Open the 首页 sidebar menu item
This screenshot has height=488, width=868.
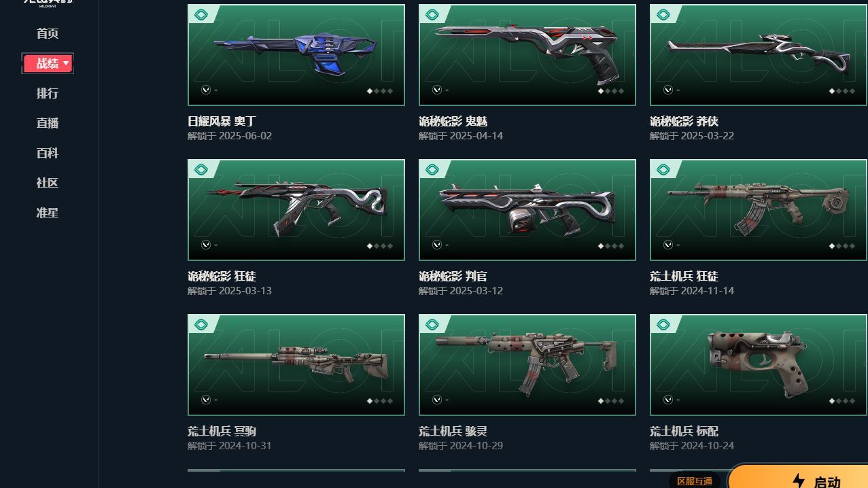click(48, 33)
